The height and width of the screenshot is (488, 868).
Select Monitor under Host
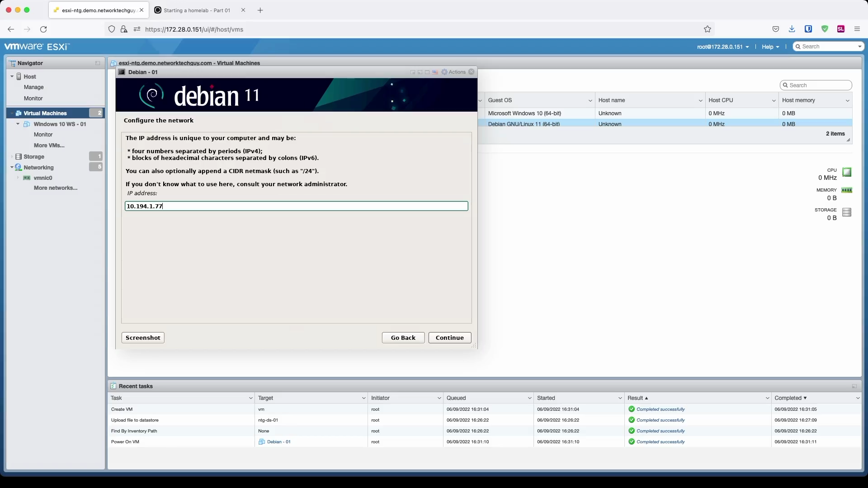(x=33, y=99)
